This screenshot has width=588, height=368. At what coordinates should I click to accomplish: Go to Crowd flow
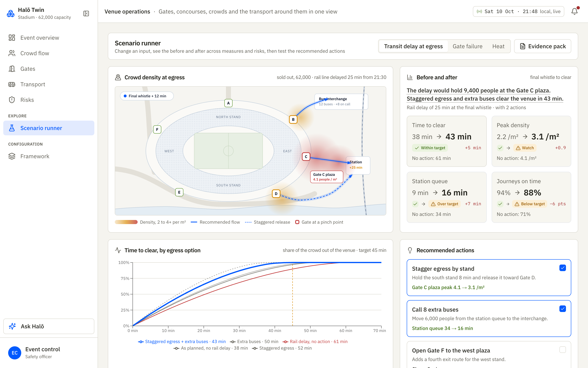coord(49,53)
